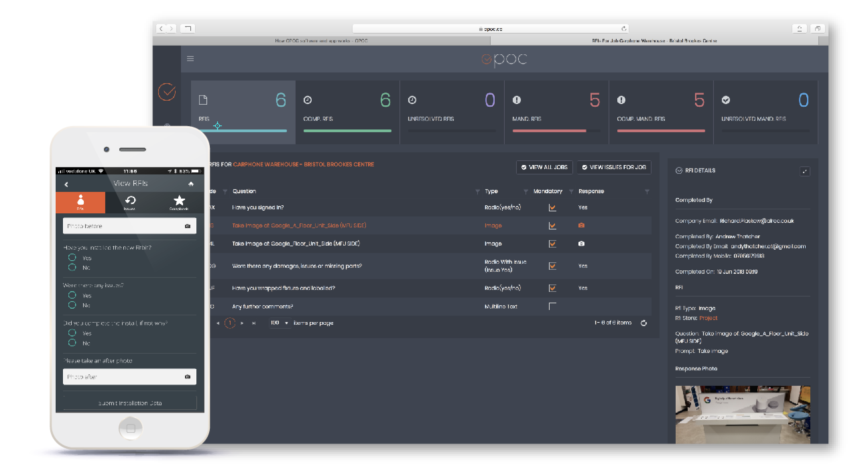Image resolution: width=868 pixels, height=471 pixels.
Task: Tap Submit Installation Data on phone
Action: point(130,403)
